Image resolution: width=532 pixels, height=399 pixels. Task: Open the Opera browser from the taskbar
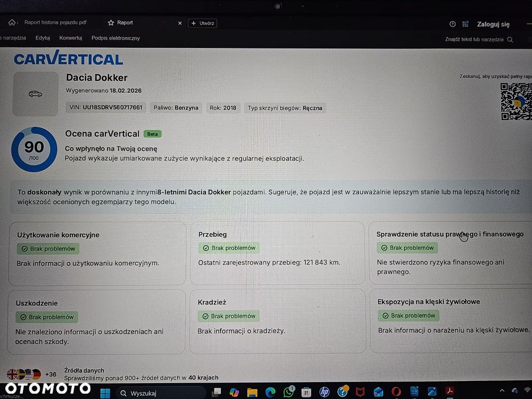click(396, 392)
